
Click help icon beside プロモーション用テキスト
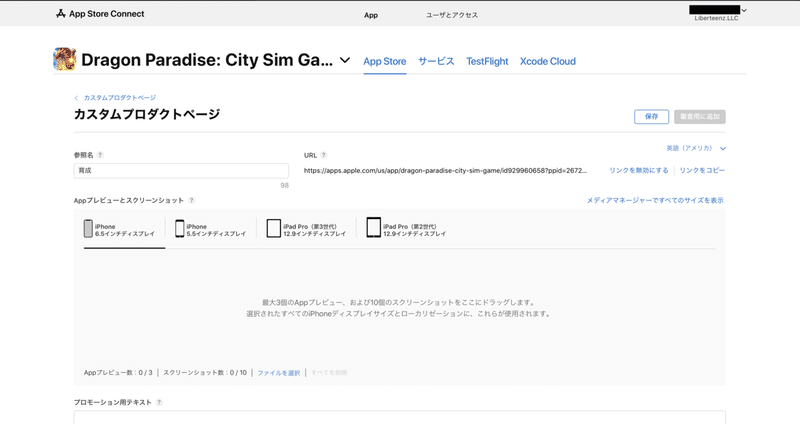159,403
